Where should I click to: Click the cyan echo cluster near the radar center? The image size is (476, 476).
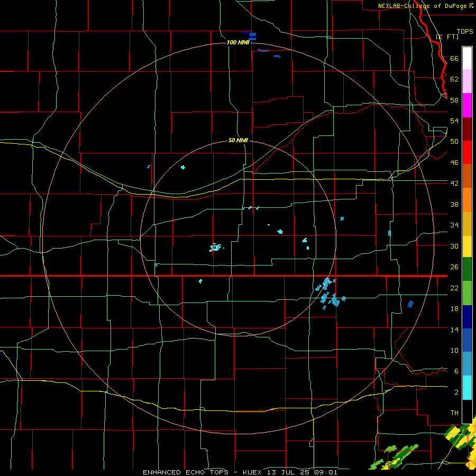point(216,248)
